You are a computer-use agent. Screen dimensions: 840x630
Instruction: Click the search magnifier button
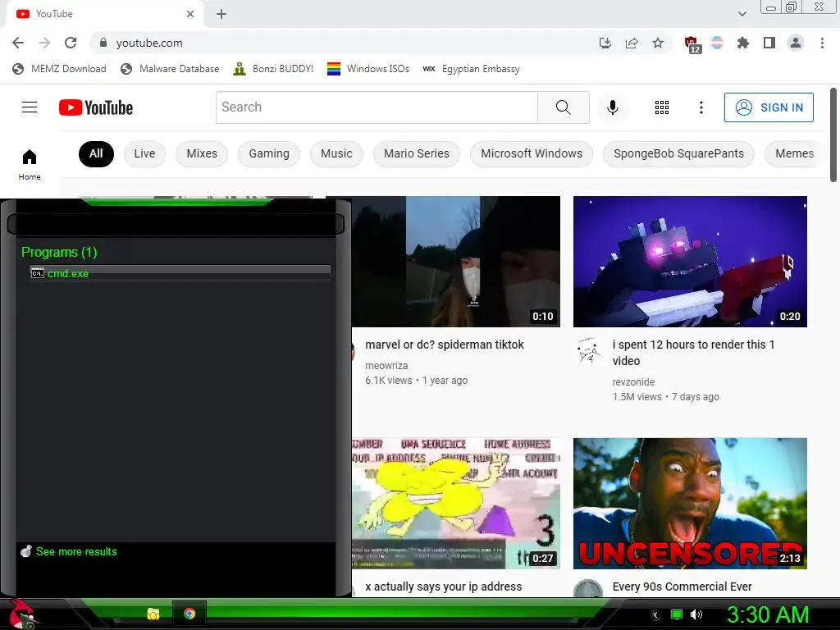tap(563, 107)
